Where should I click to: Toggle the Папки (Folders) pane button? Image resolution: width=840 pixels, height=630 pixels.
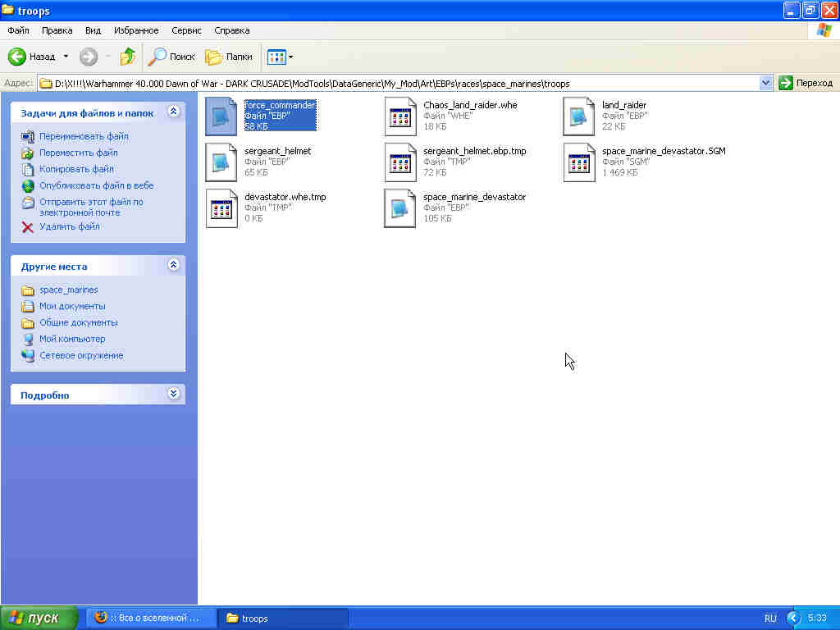pos(229,57)
